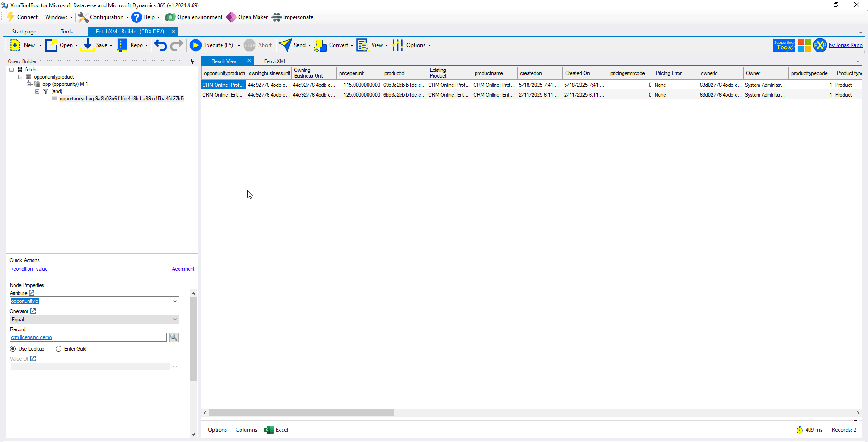This screenshot has height=442, width=868.
Task: Click the Node Properties vertical scrollbar
Action: (x=193, y=339)
